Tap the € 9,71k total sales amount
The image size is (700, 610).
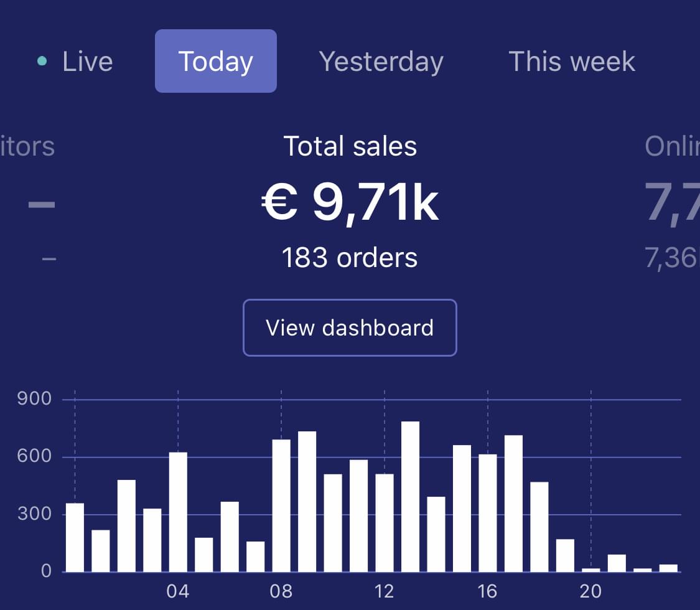[350, 204]
